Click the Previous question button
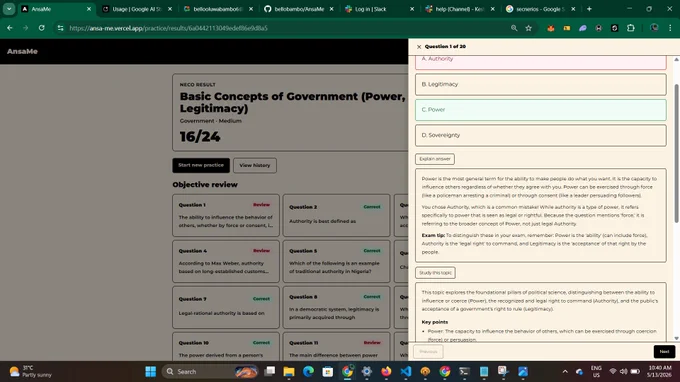Image resolution: width=680 pixels, height=382 pixels. pos(428,352)
